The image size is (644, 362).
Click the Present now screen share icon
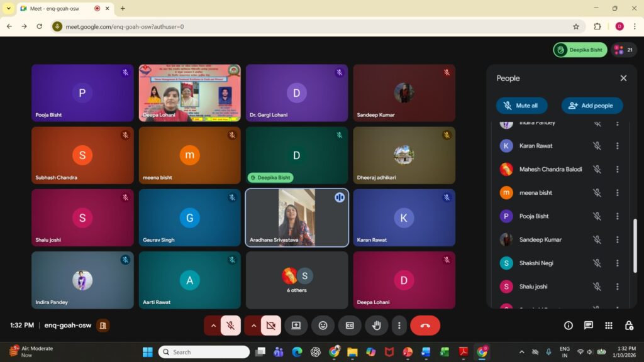296,326
